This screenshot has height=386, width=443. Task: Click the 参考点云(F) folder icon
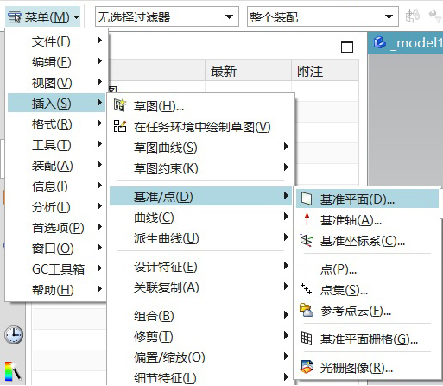pyautogui.click(x=307, y=310)
